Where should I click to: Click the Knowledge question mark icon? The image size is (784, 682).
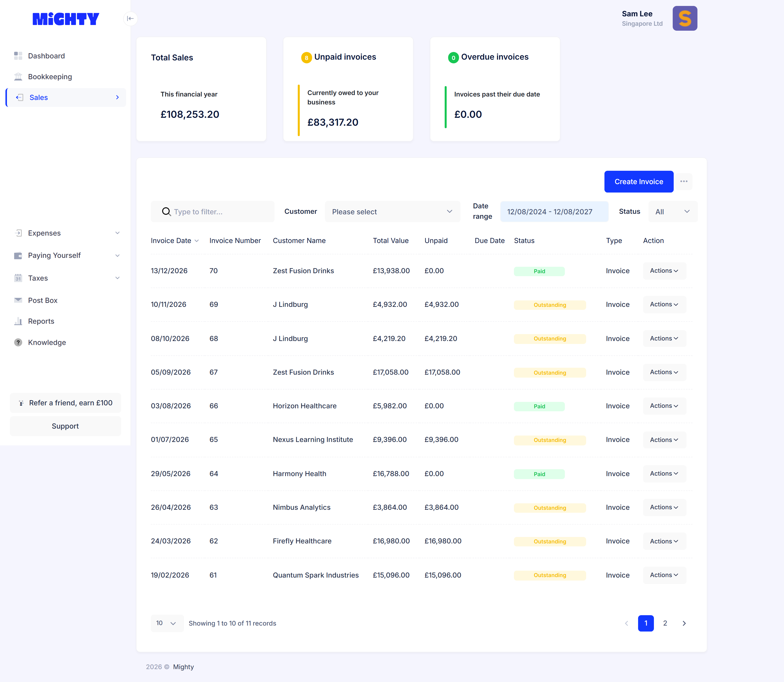tap(18, 342)
